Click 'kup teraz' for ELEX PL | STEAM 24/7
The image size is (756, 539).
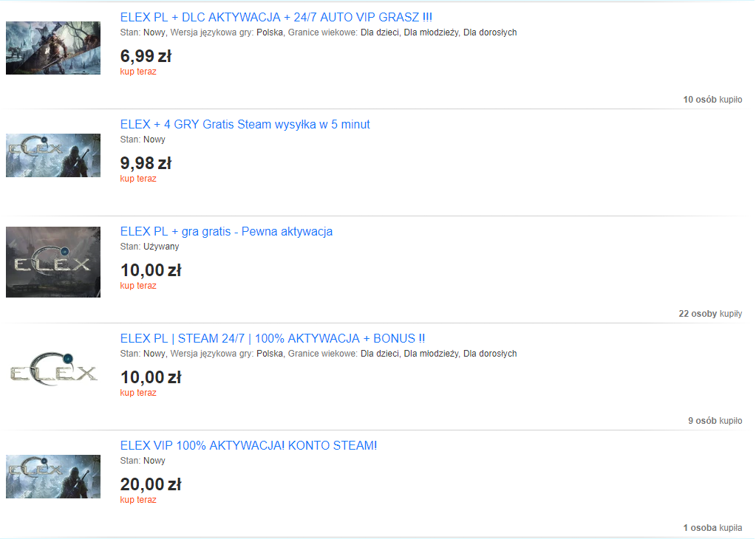(138, 392)
